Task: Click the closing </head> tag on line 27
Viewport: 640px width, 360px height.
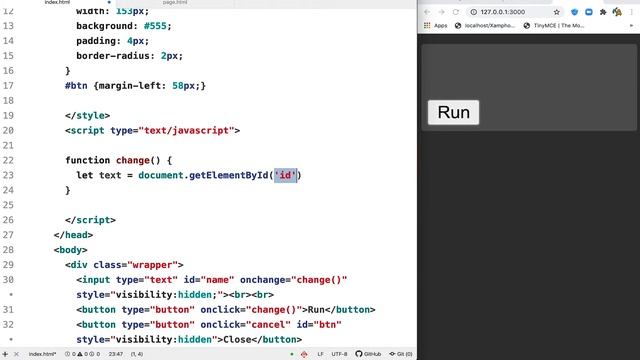Action: (x=73, y=235)
